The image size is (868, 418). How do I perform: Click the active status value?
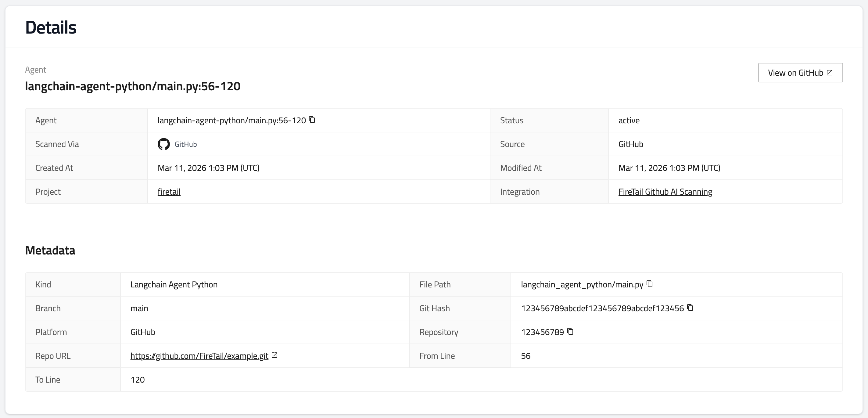[x=629, y=121]
